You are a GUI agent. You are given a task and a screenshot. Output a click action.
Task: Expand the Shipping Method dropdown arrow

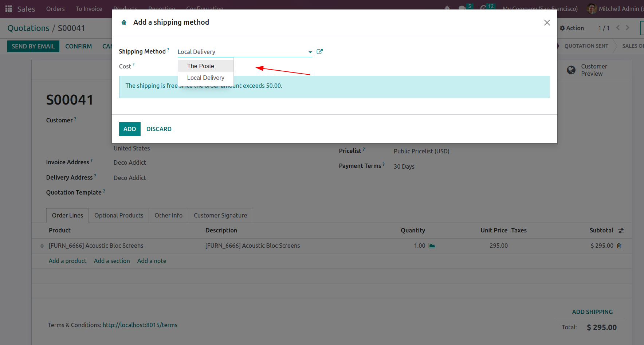pyautogui.click(x=310, y=52)
